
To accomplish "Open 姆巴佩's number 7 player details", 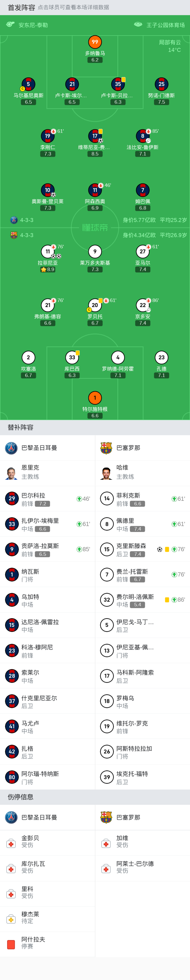I will click(x=142, y=190).
